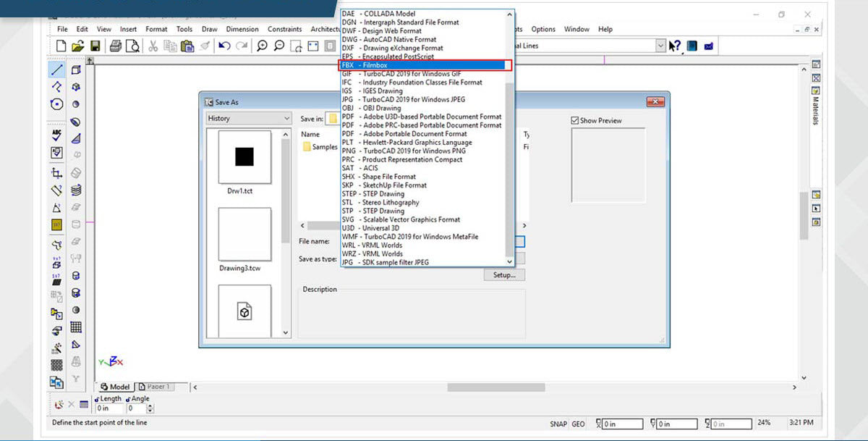Viewport: 868px width, 441px height.
Task: Select the Line drawing tool
Action: [x=56, y=70]
